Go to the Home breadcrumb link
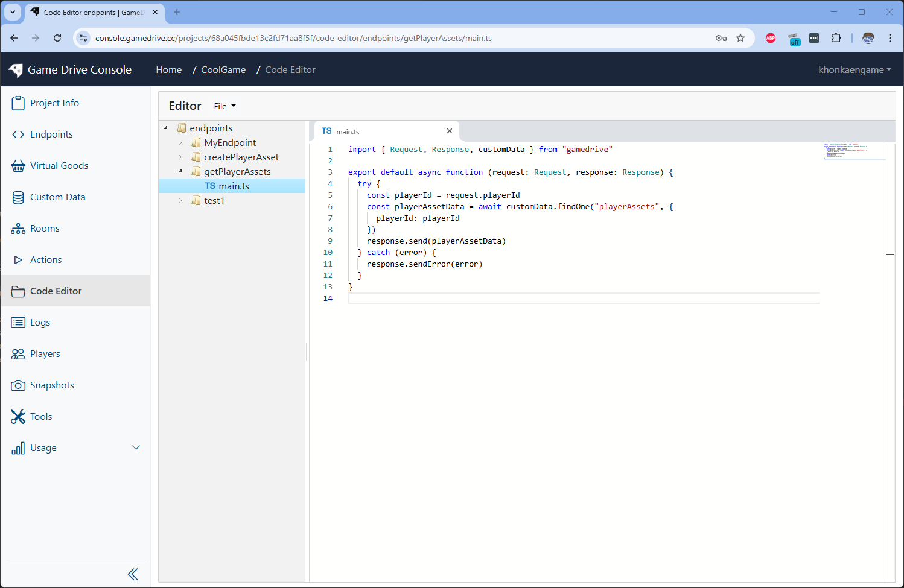The image size is (904, 588). pyautogui.click(x=168, y=70)
